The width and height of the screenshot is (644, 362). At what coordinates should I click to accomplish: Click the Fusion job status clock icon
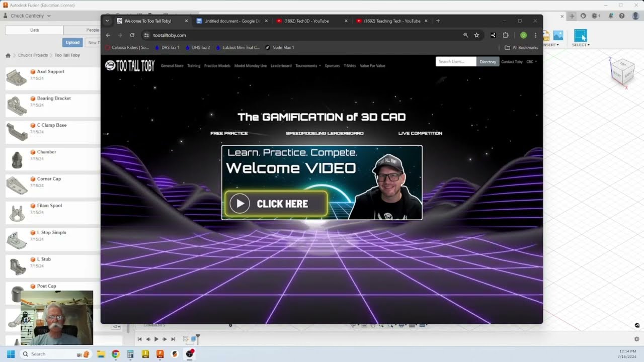pyautogui.click(x=596, y=16)
